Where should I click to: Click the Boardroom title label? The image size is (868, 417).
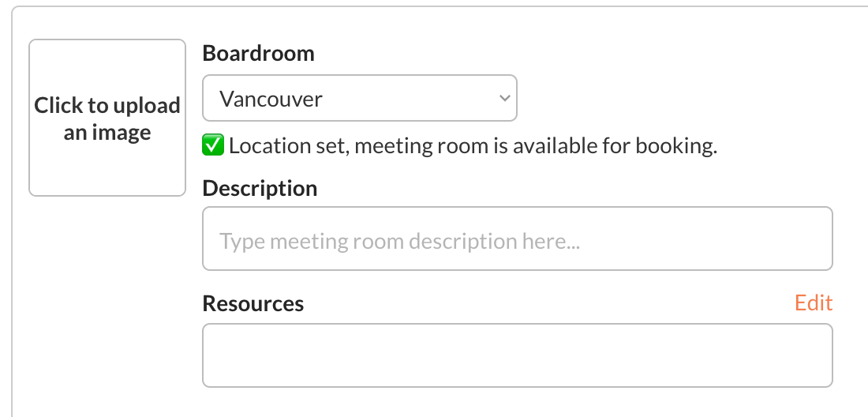pyautogui.click(x=258, y=53)
